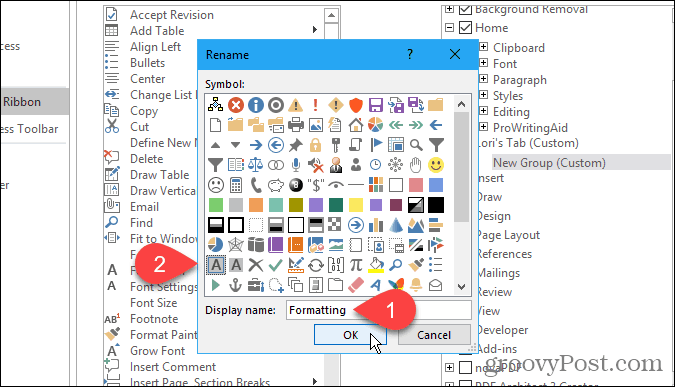Select the smiley face symbol
This screenshot has width=675, height=387.
436,165
